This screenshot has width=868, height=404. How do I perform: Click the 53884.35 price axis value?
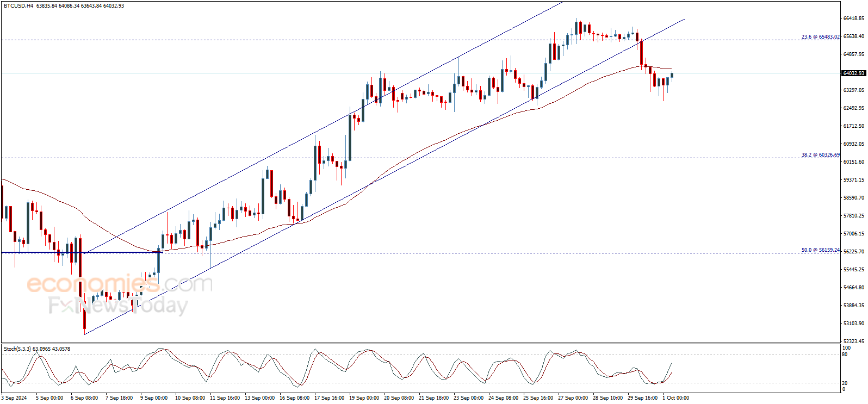click(x=853, y=306)
